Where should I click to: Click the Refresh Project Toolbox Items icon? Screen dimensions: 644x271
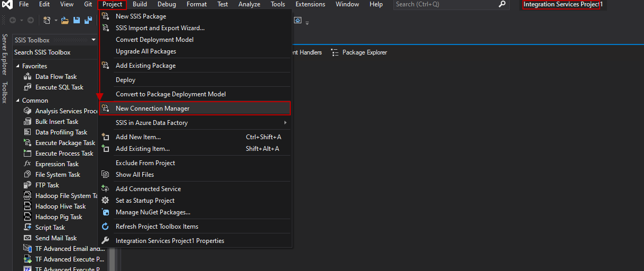(x=105, y=227)
